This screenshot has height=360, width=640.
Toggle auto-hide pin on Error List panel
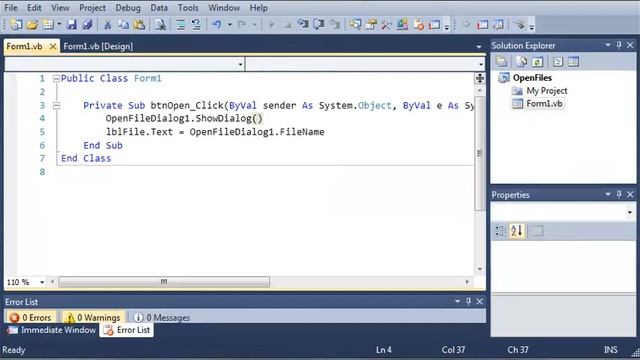(x=469, y=301)
